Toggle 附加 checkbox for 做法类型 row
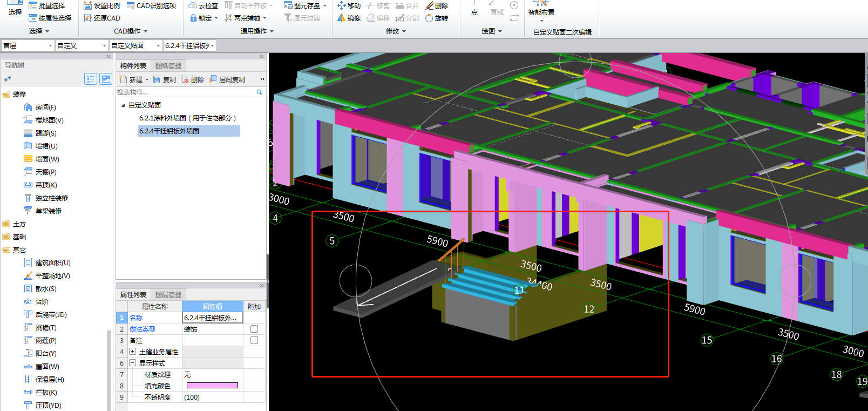 click(254, 329)
